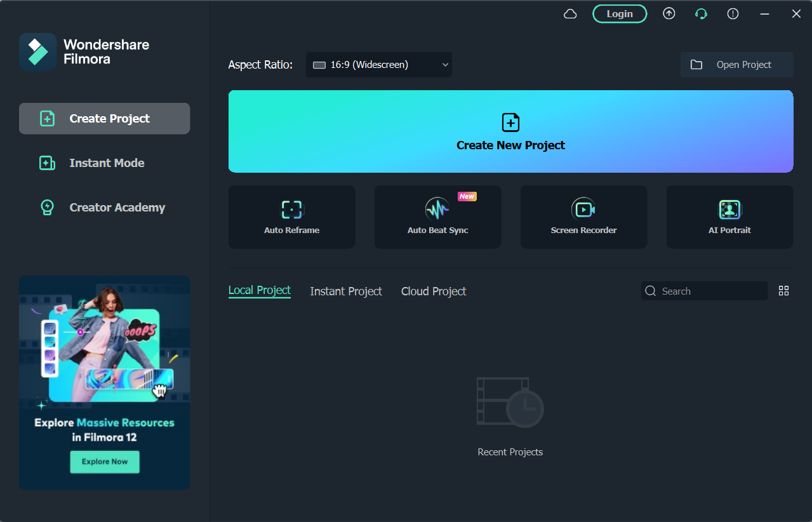
Task: Launch Auto Beat Sync tool
Action: pos(438,217)
